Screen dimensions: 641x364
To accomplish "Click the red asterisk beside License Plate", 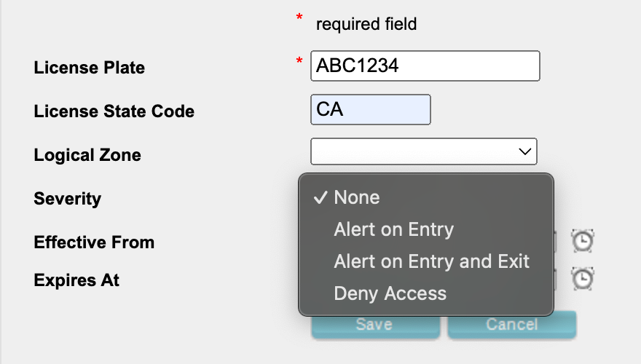I will (299, 62).
